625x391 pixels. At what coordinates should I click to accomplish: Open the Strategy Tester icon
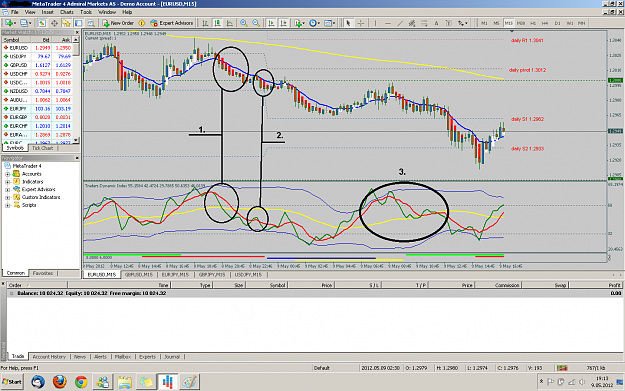tap(91, 23)
